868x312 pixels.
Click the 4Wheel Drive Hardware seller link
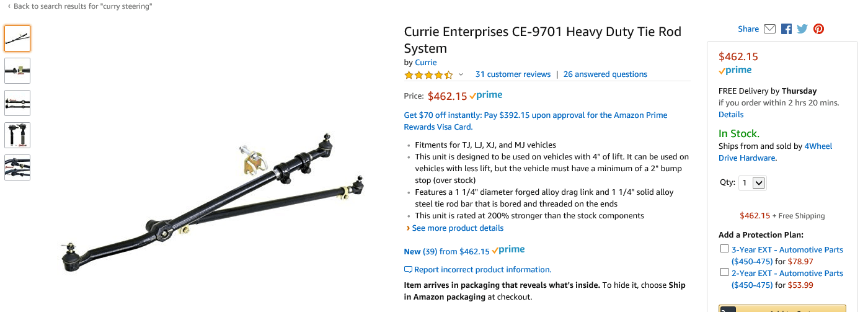tap(775, 152)
